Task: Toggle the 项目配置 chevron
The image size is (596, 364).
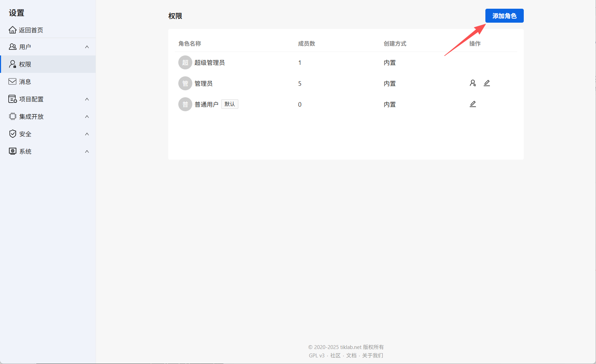Action: click(87, 99)
